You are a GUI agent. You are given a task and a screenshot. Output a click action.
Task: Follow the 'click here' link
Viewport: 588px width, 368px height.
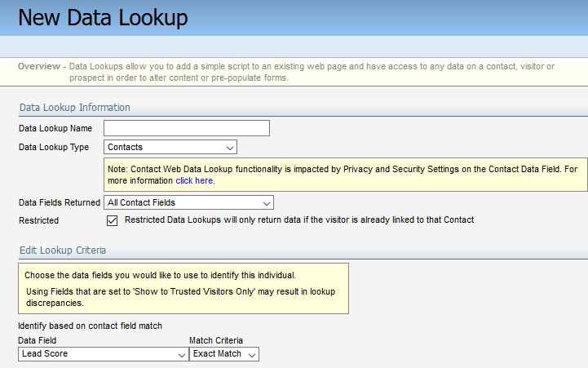(195, 181)
